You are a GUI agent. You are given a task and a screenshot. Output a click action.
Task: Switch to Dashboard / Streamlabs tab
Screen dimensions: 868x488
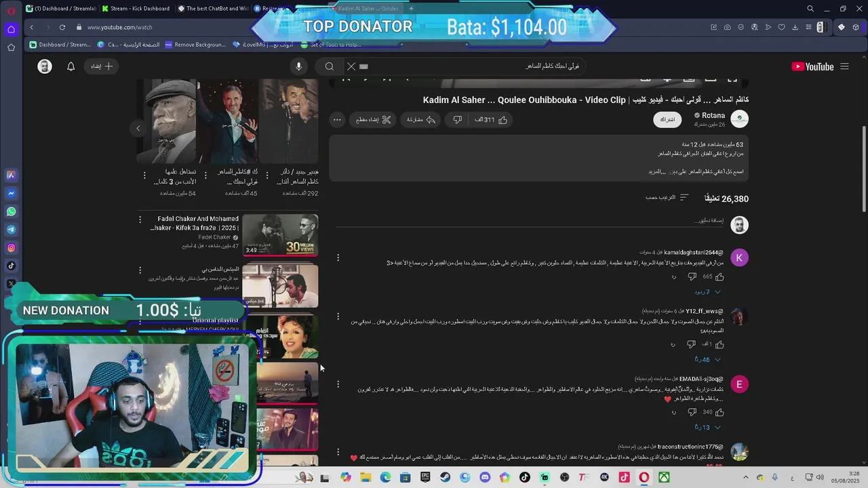click(x=60, y=9)
